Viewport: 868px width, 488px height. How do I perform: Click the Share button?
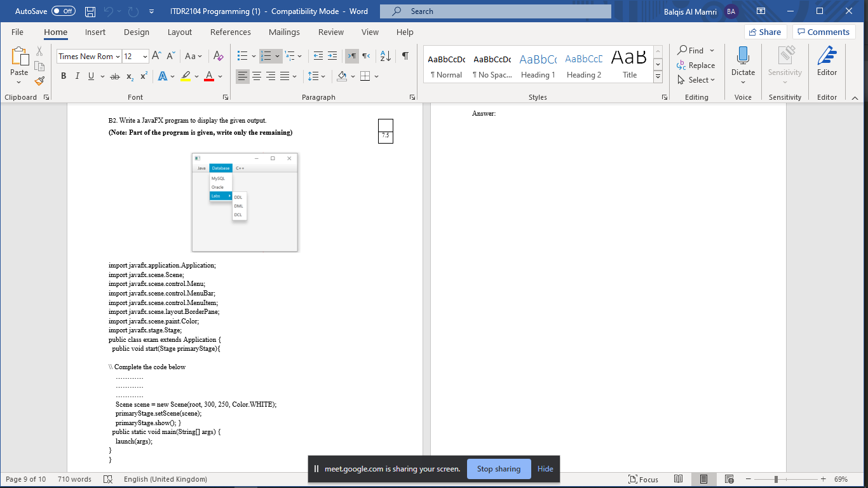(x=766, y=32)
